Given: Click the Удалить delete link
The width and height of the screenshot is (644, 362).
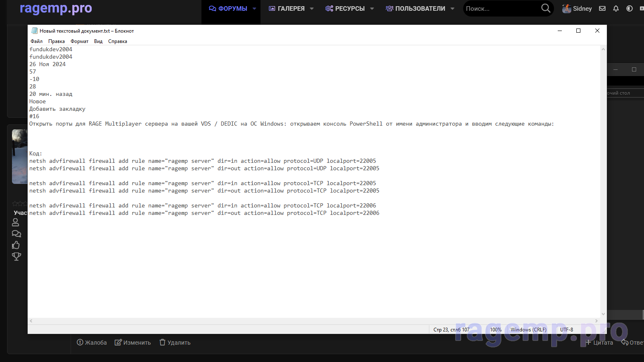Looking at the screenshot, I should pyautogui.click(x=175, y=343).
